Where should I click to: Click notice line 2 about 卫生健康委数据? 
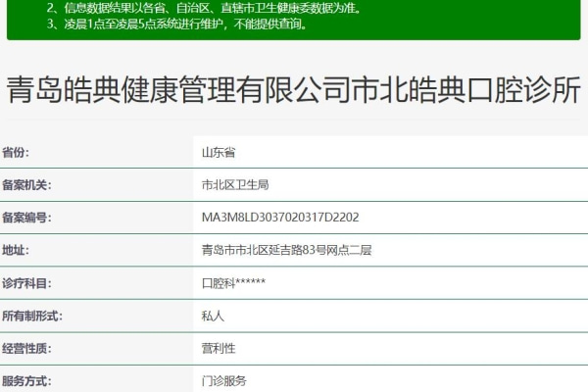204,8
